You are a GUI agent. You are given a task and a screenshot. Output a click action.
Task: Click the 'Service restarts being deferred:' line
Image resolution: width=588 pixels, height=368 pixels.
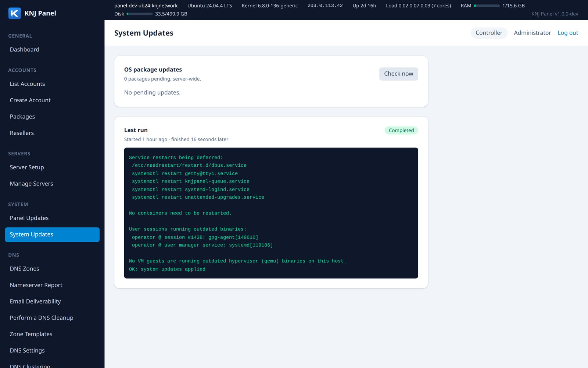[x=176, y=158]
